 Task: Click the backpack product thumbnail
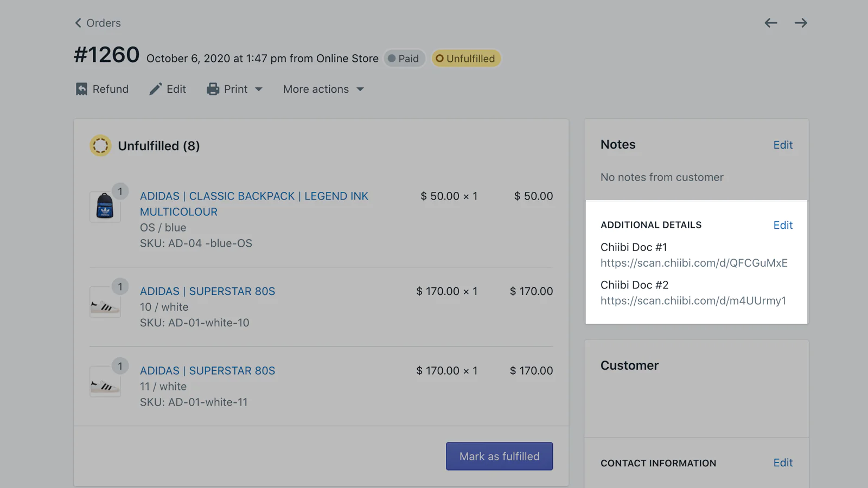pos(105,207)
